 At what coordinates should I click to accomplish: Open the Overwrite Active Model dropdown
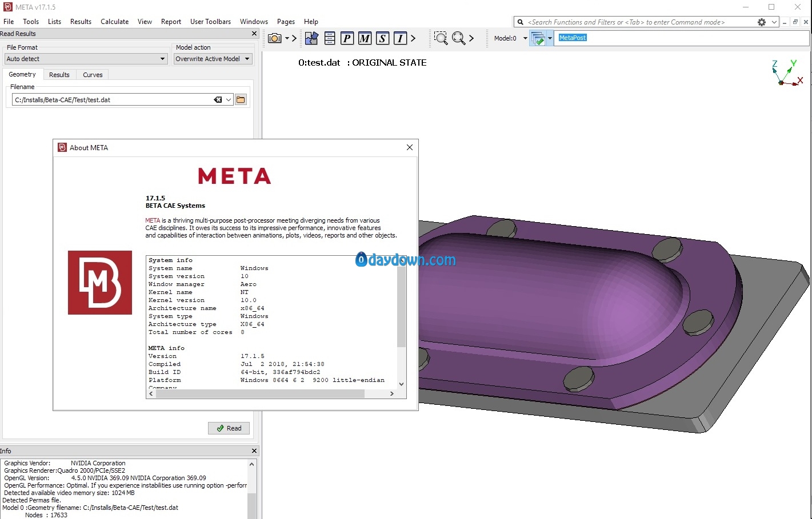tap(213, 59)
